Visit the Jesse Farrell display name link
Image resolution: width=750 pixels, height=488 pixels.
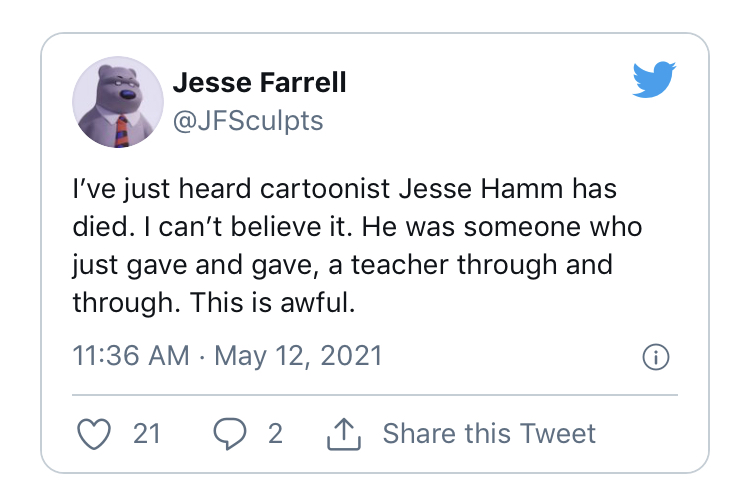click(x=259, y=82)
